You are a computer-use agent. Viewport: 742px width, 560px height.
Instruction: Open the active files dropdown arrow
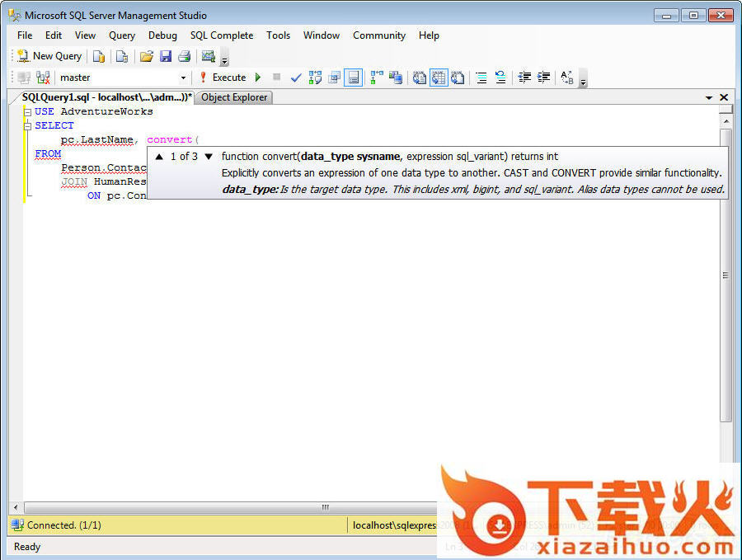709,97
